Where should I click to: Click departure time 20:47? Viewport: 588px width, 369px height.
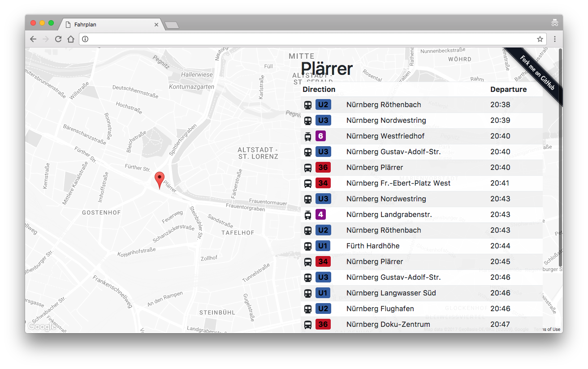500,324
